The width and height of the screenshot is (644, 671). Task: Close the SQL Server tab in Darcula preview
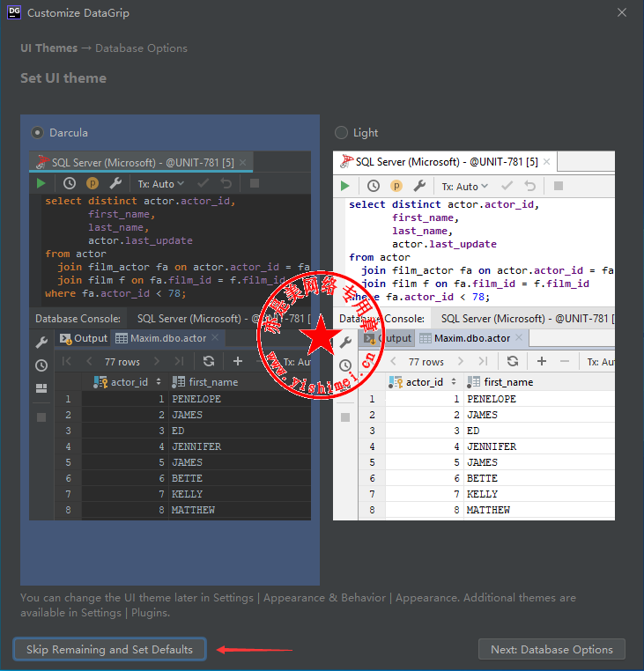point(243,162)
